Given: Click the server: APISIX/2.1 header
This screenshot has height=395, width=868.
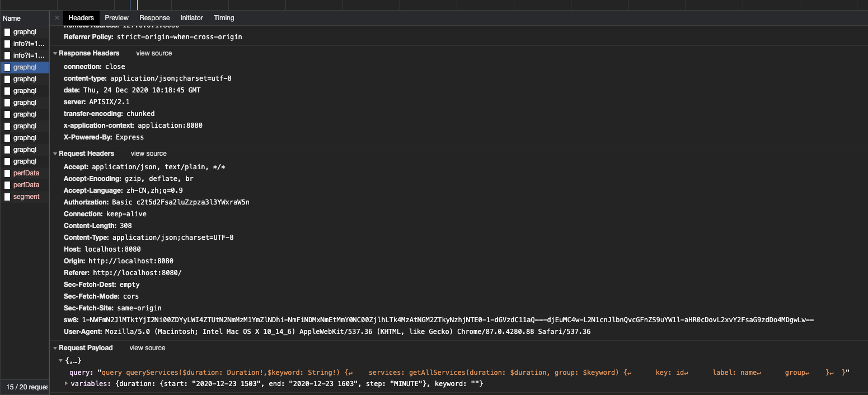Looking at the screenshot, I should tap(97, 102).
